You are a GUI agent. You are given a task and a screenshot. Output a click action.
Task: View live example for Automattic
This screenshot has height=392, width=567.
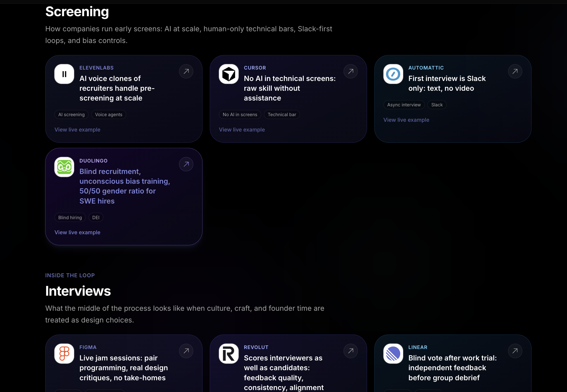tap(406, 120)
